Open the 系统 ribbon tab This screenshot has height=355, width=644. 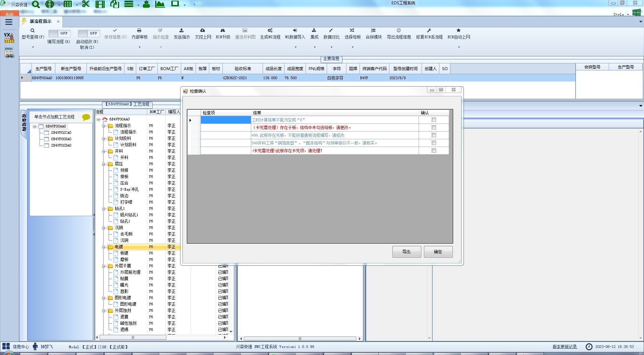point(9,14)
